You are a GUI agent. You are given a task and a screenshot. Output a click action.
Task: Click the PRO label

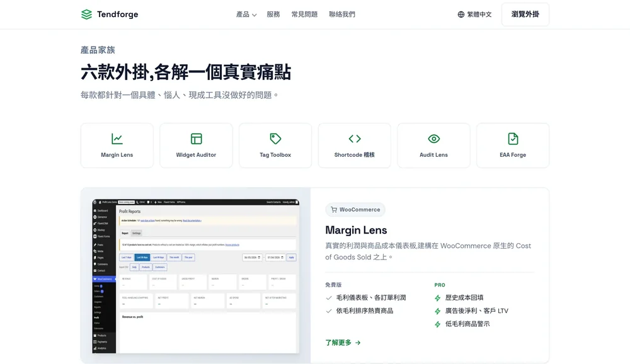pos(440,285)
